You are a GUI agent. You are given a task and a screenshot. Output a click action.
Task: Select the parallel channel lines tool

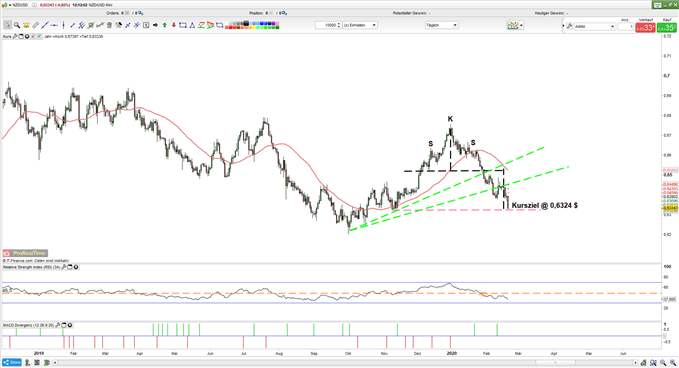[81, 25]
